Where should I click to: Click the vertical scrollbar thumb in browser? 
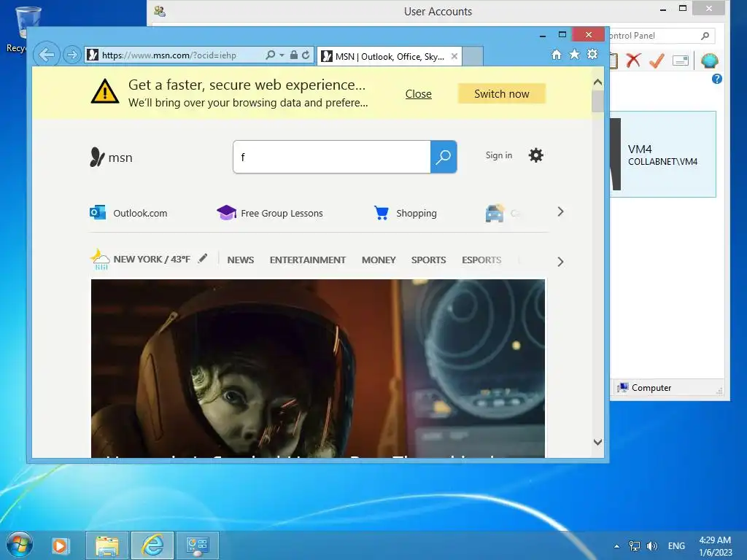[x=598, y=101]
